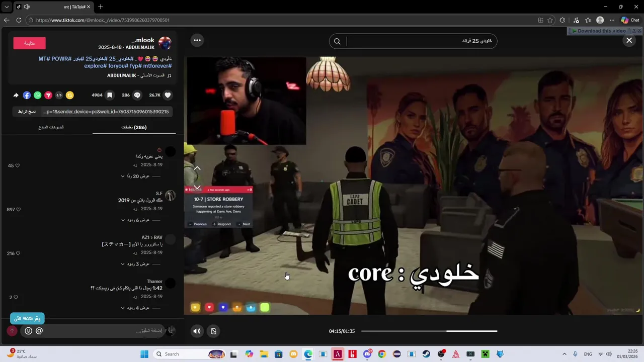
Task: Get the embed code via the </> icon
Action: [59, 95]
